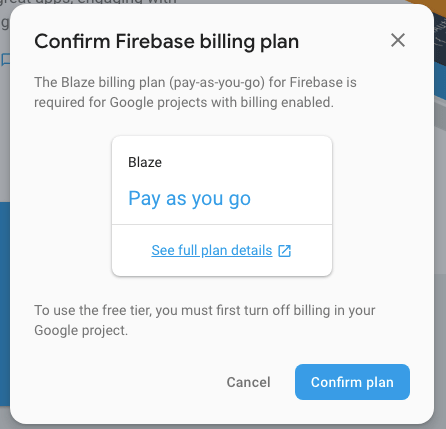Click the Pay as you go text
This screenshot has height=429, width=446.
coord(189,199)
